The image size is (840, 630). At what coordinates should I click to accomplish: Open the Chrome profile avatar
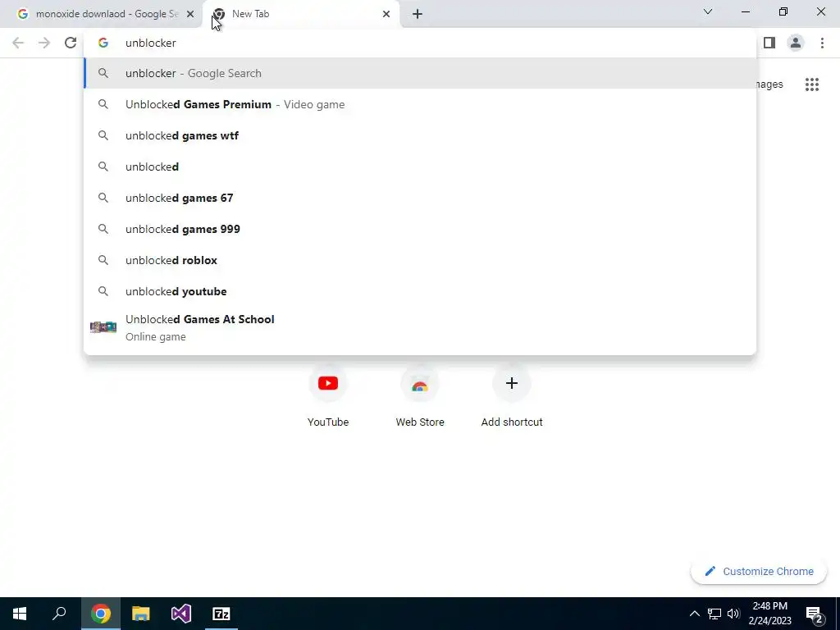pos(796,43)
